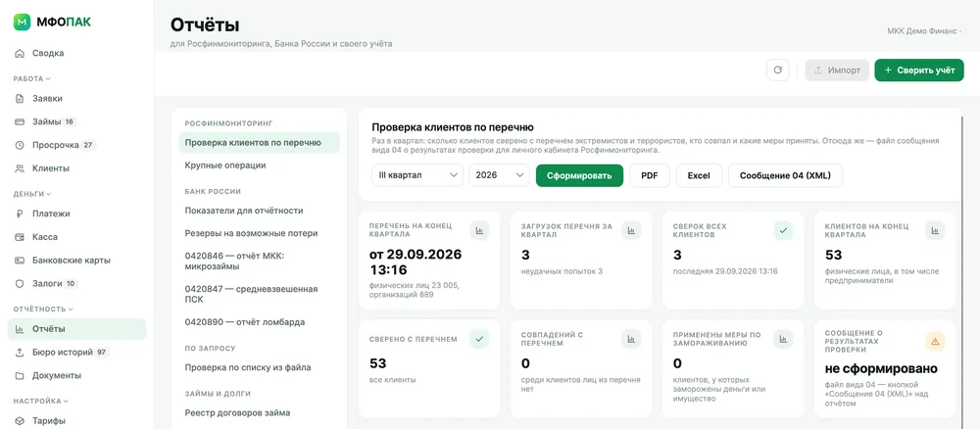Open Просрочка section
The width and height of the screenshot is (980, 429).
(76, 146)
